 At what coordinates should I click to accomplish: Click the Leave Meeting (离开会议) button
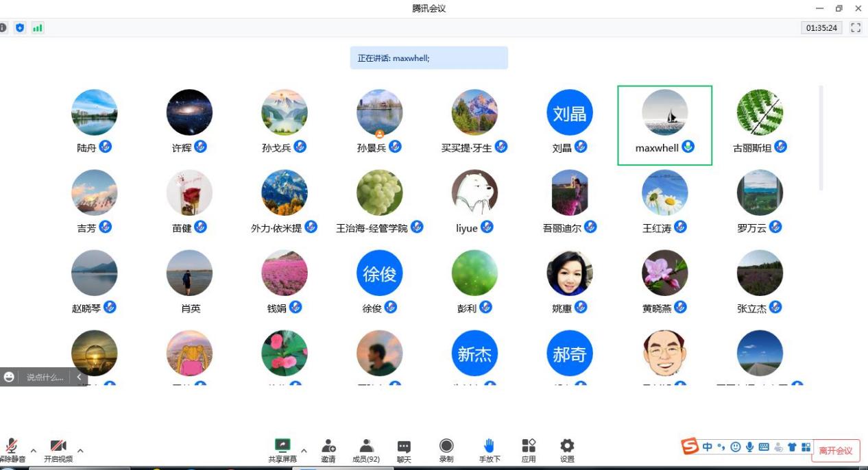tap(835, 450)
